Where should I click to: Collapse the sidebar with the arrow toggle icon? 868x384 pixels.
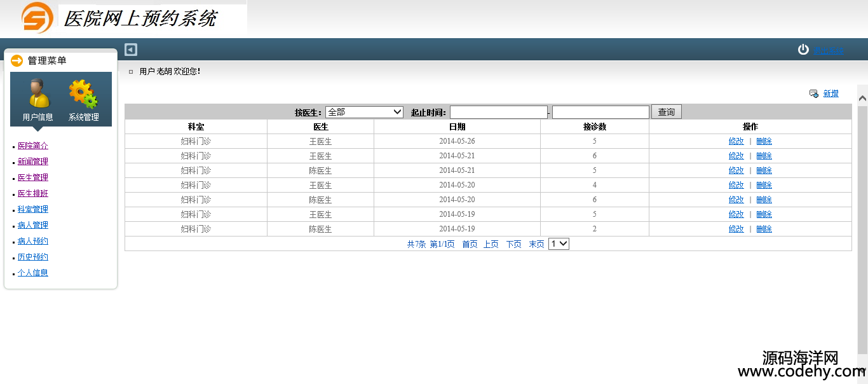[131, 50]
